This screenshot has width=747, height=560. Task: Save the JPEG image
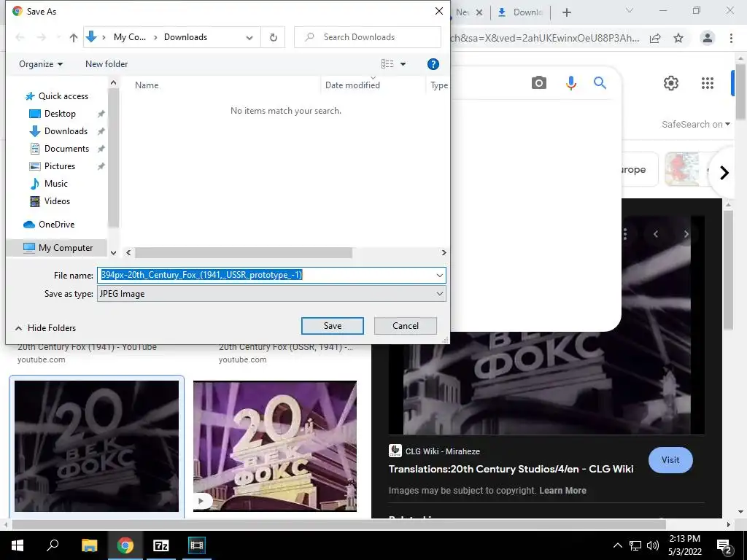click(x=333, y=326)
